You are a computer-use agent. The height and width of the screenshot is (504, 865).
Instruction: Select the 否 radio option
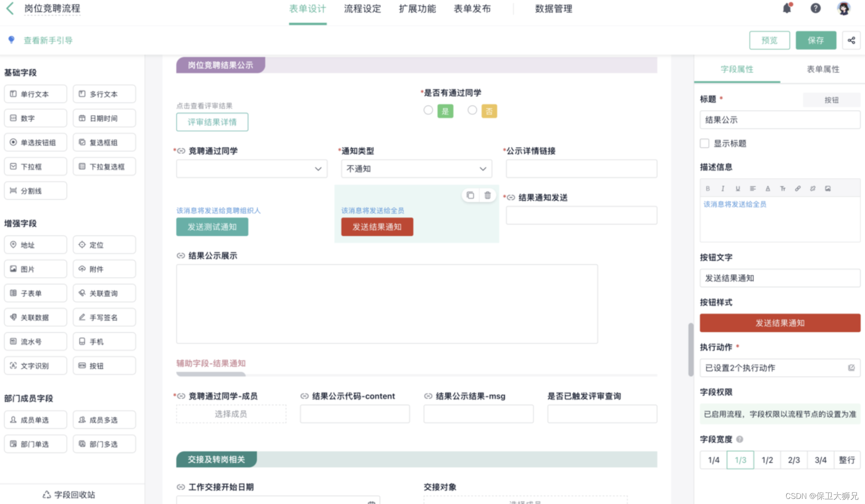point(472,110)
